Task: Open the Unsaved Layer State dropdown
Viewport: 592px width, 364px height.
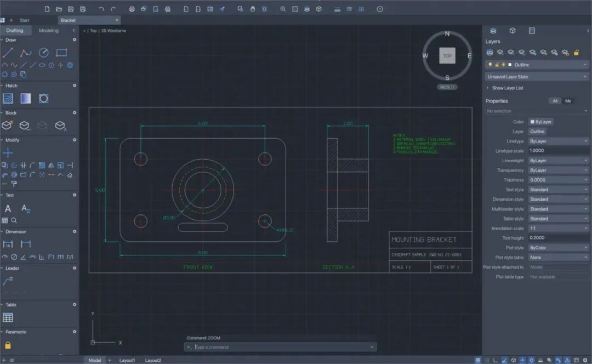Action: pos(537,77)
